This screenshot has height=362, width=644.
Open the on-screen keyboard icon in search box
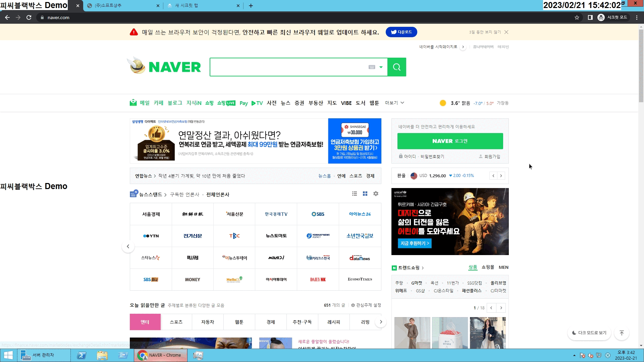coord(372,67)
